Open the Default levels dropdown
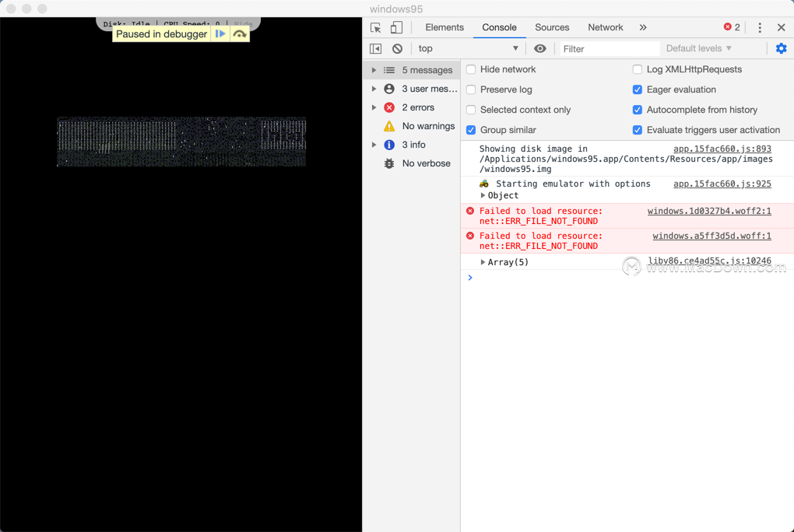This screenshot has height=532, width=794. 699,48
